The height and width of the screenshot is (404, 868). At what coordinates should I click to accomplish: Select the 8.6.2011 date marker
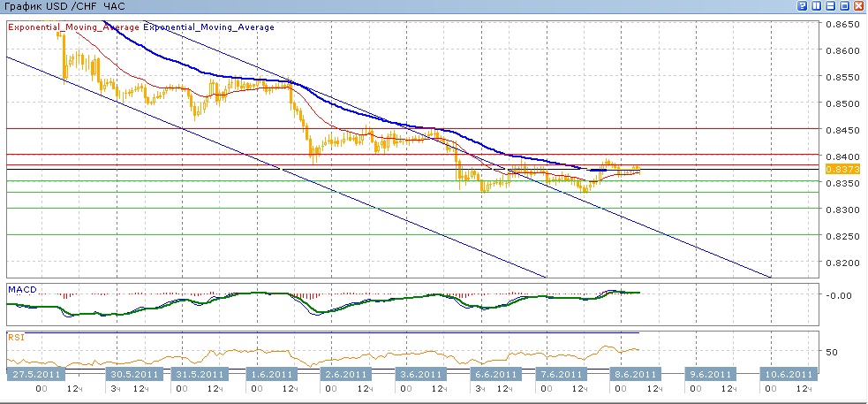[x=634, y=374]
